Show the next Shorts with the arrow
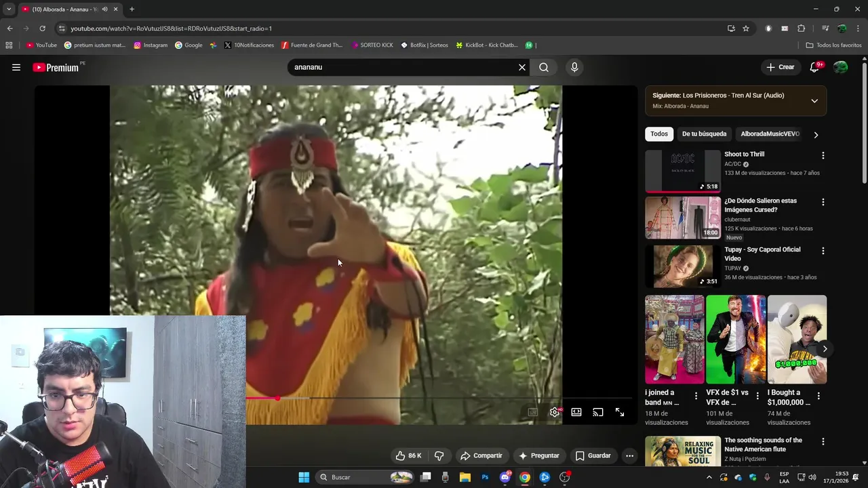The height and width of the screenshot is (488, 868). 825,348
